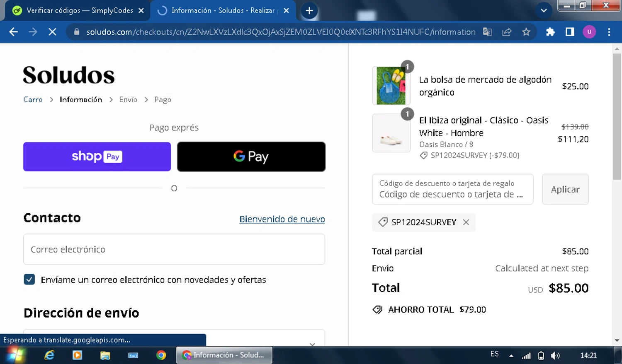622x364 pixels.
Task: Open the Chrome three-dot menu
Action: 609,32
